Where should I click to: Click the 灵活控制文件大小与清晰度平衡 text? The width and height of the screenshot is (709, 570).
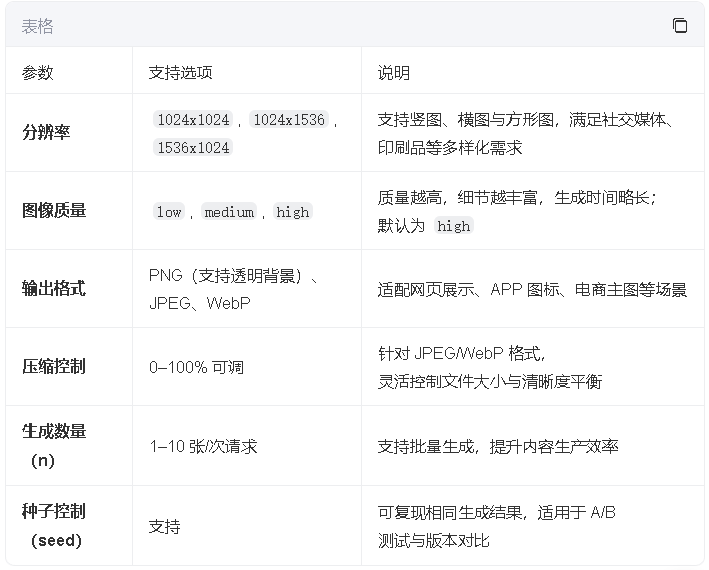coord(490,382)
